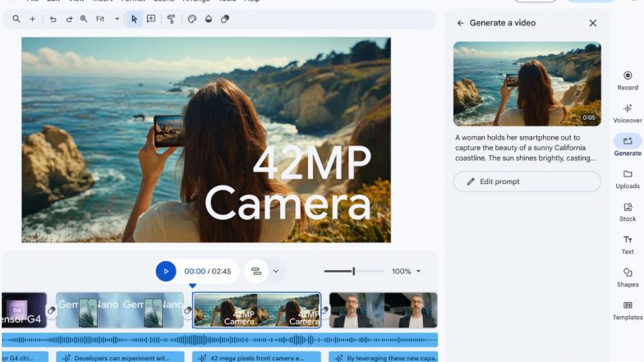
Task: Open the Record sidebar tool
Action: click(628, 80)
